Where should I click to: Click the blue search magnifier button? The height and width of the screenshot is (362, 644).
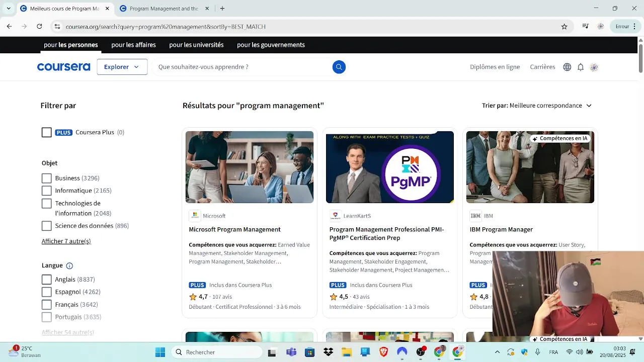[x=339, y=67]
